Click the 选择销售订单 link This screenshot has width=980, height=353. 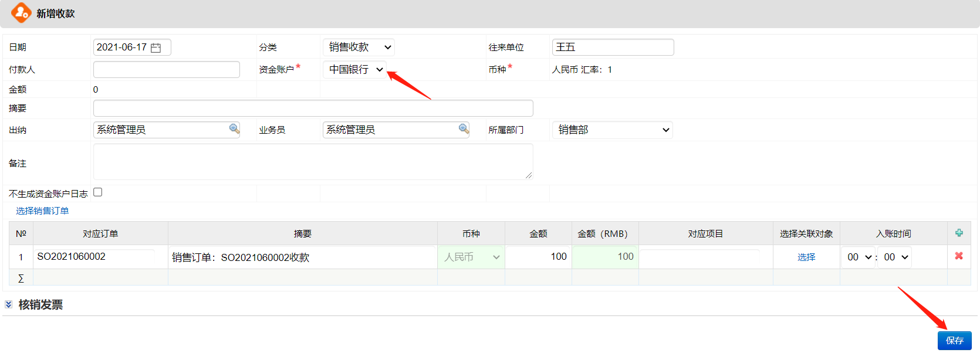tap(42, 211)
